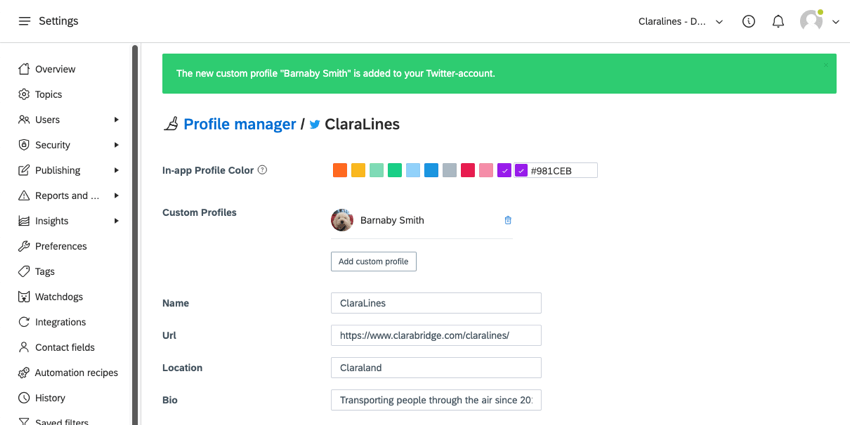This screenshot has width=850, height=425.
Task: Dismiss the green success notification
Action: [x=826, y=65]
